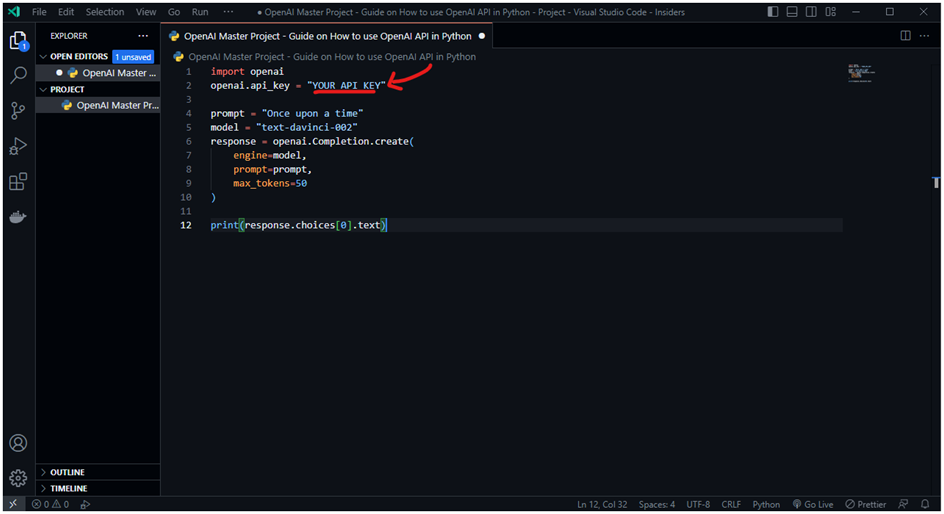Open the editor More Actions ellipsis

(924, 36)
